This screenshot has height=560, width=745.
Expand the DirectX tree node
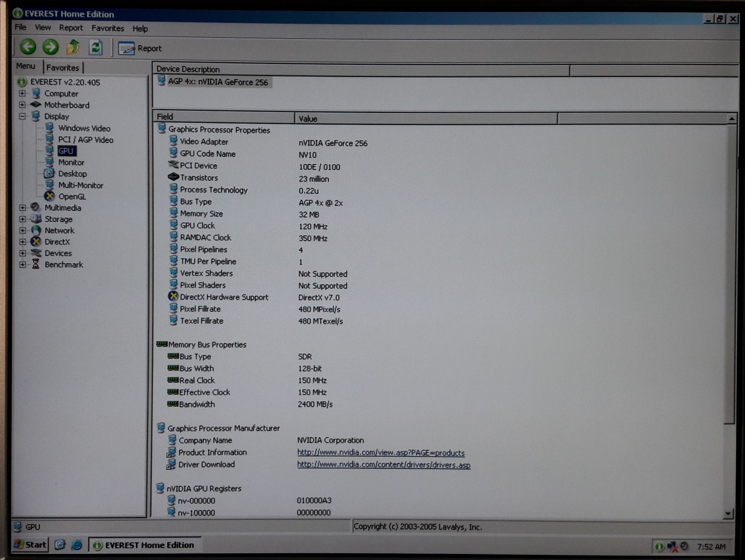(x=22, y=242)
